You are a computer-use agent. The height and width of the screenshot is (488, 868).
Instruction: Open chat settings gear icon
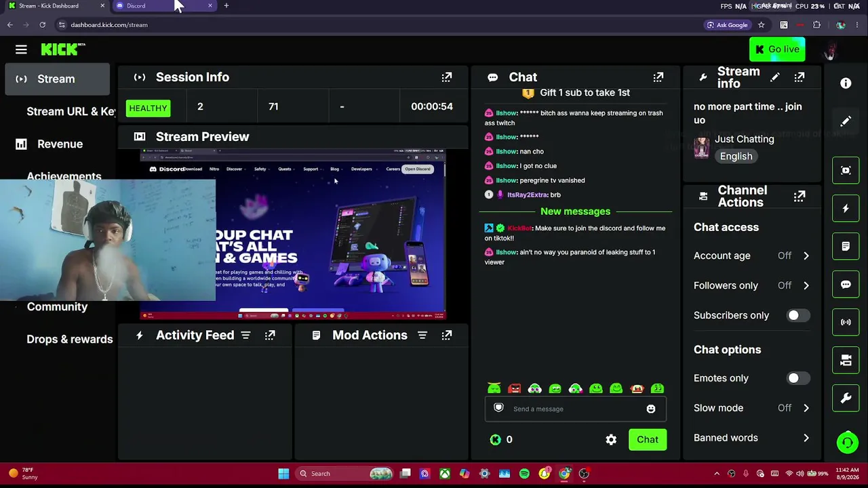click(x=611, y=440)
